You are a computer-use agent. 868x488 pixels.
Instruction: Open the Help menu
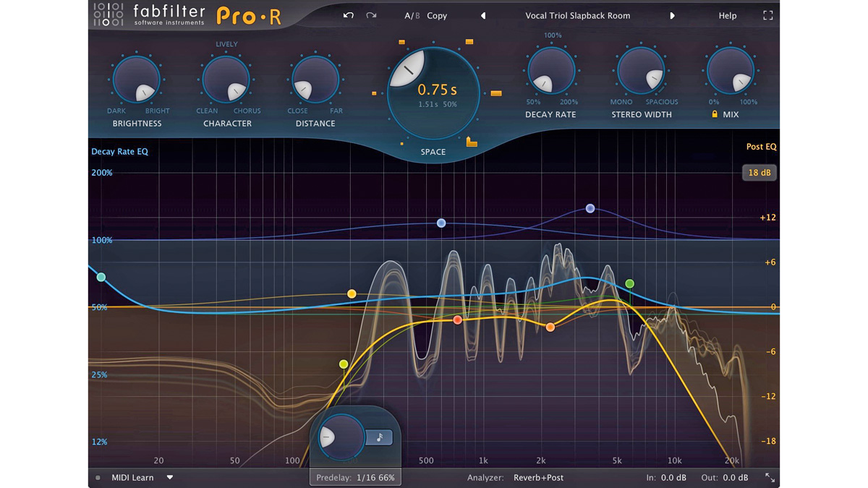[x=727, y=15]
